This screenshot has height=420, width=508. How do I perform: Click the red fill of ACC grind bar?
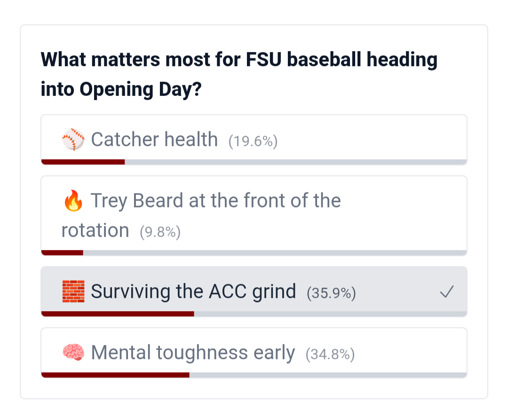pyautogui.click(x=118, y=314)
